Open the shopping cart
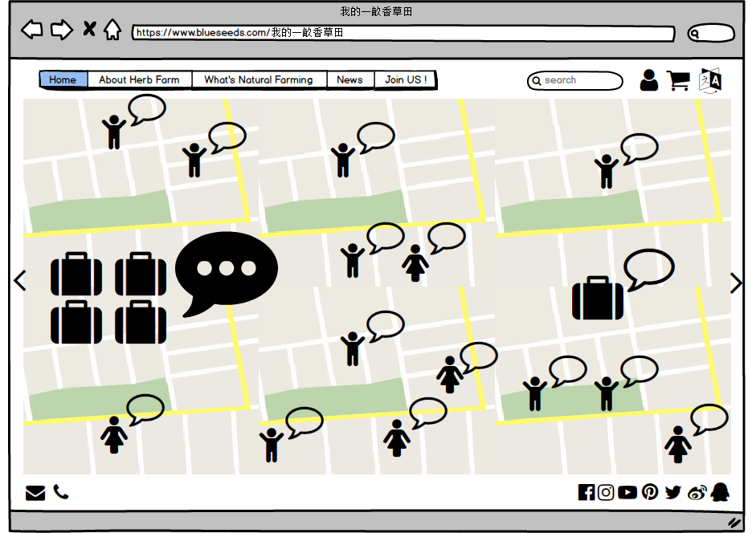The height and width of the screenshot is (533, 756). (x=678, y=80)
